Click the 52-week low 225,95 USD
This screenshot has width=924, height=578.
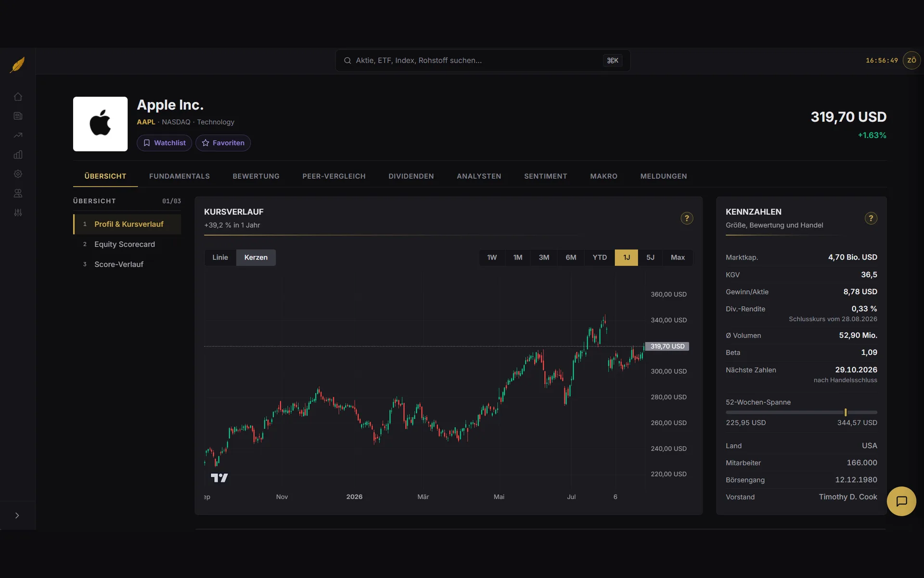[x=745, y=423]
